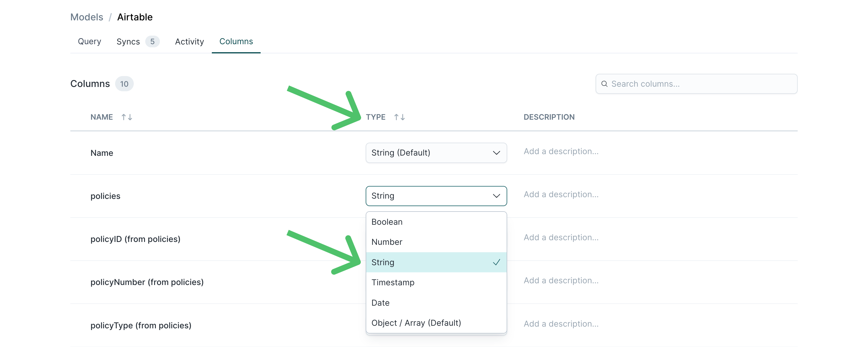Add a description for Name column
This screenshot has height=347, width=868.
pos(561,151)
